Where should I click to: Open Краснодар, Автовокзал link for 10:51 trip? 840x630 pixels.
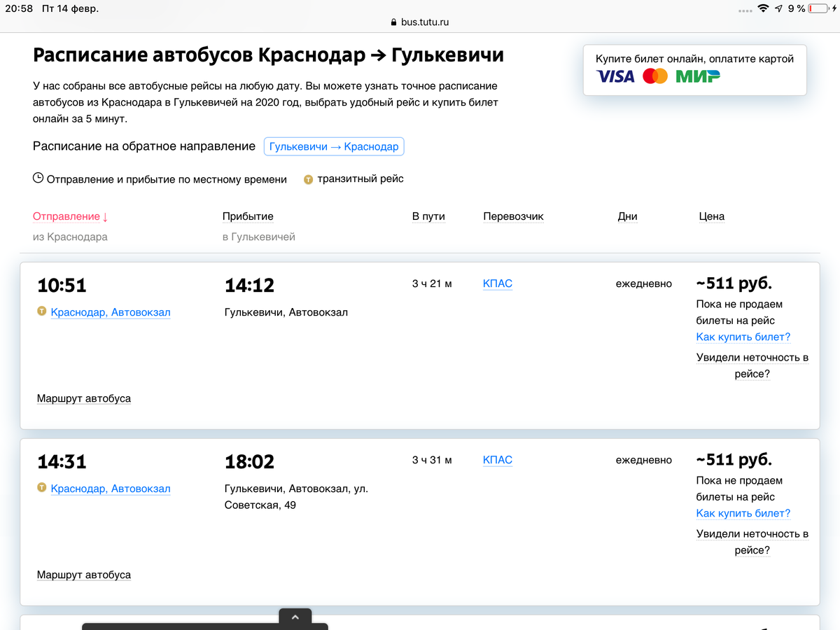(111, 312)
